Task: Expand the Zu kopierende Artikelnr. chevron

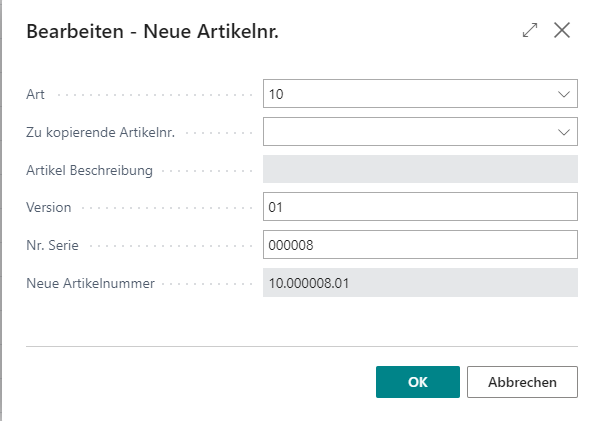Action: (x=564, y=132)
